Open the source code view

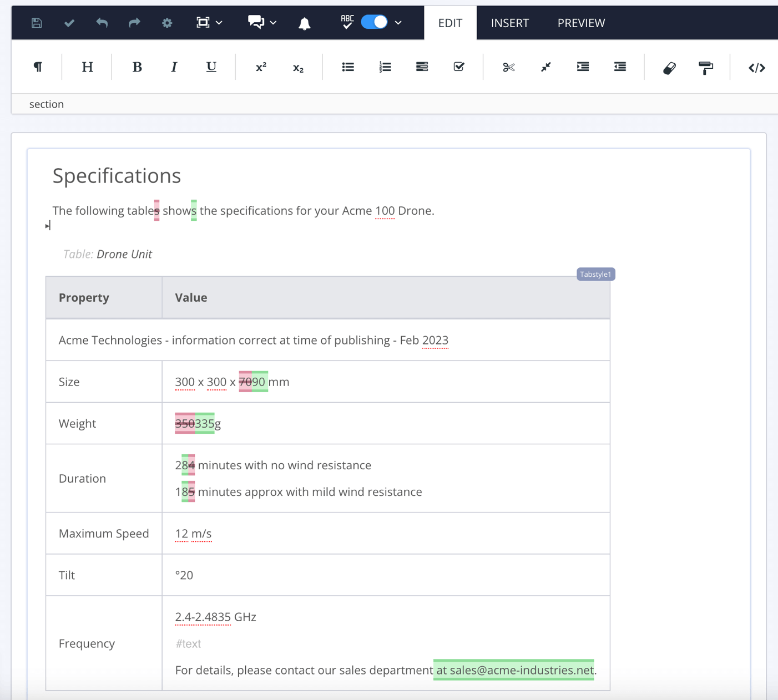tap(756, 68)
